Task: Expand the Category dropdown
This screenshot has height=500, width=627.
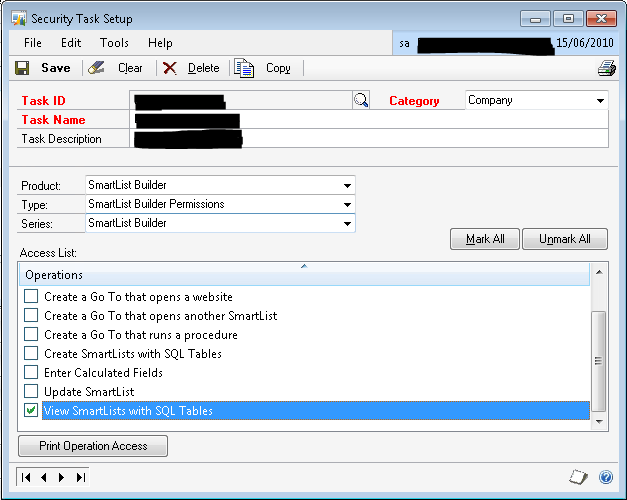Action: pyautogui.click(x=600, y=101)
